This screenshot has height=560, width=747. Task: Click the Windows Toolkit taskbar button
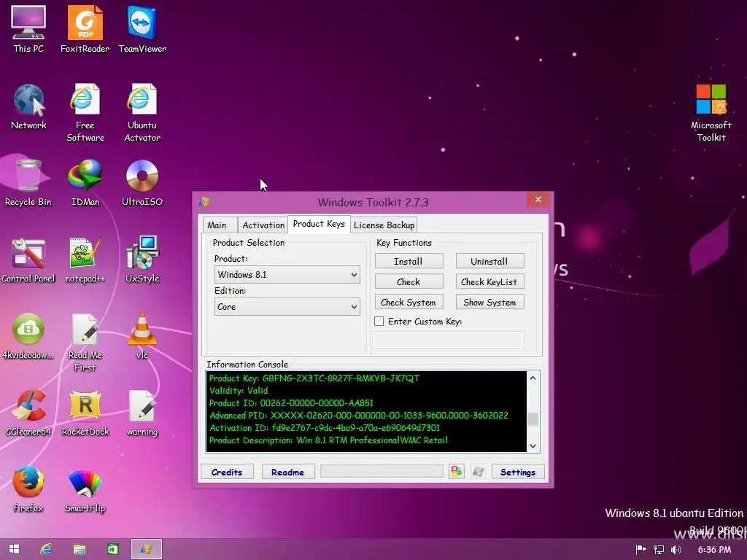146,549
